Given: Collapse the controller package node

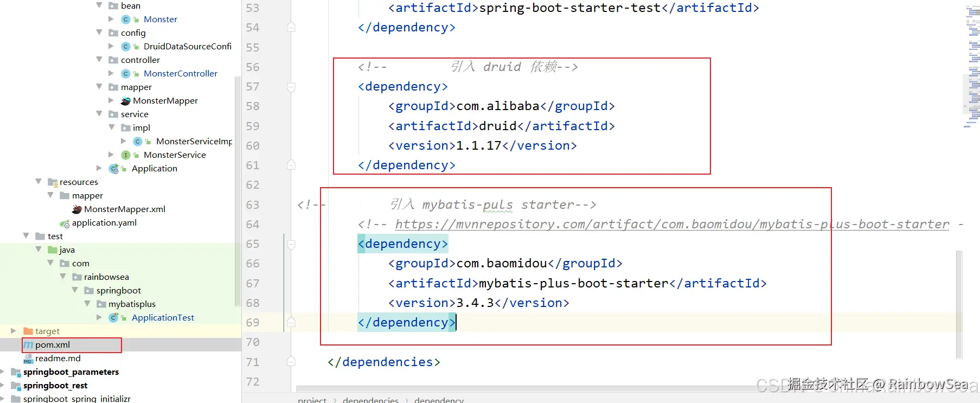Looking at the screenshot, I should (x=99, y=60).
